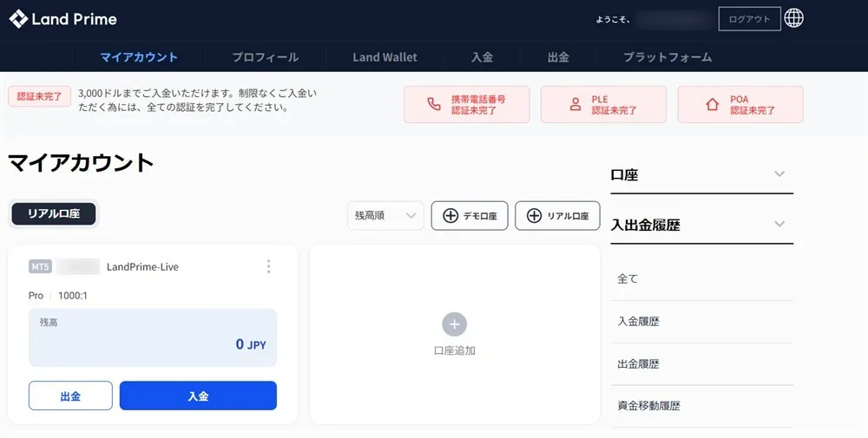Viewport: 868px width, 438px height.
Task: Click the 入出金履歴 section heading
Action: pos(646,226)
